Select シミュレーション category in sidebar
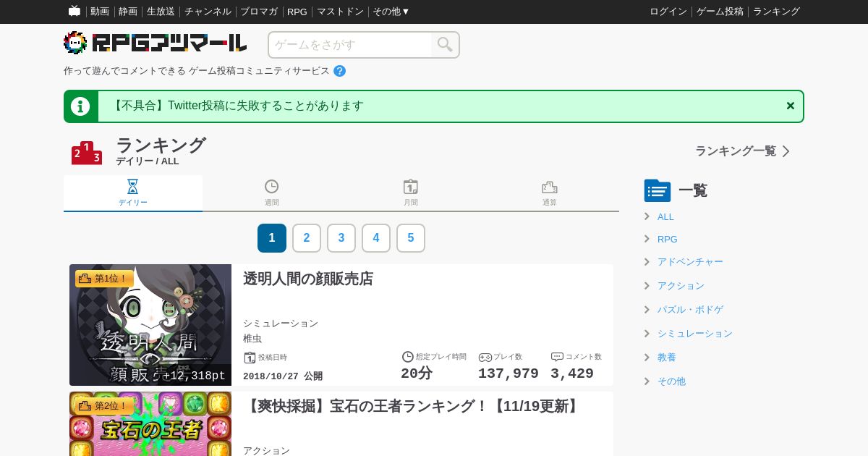The image size is (868, 456). tap(695, 334)
